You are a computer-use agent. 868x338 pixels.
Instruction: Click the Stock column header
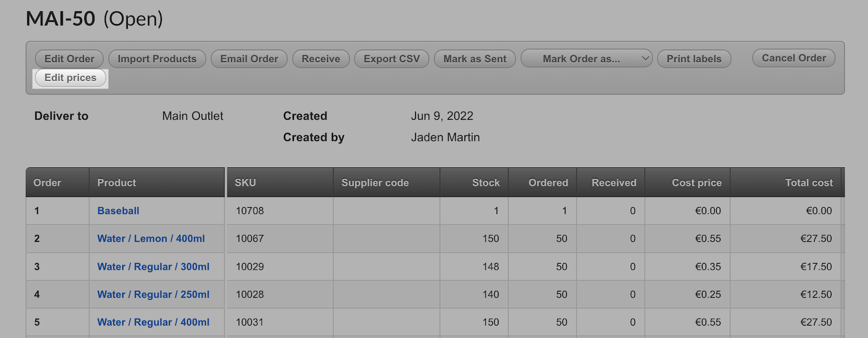(x=485, y=182)
